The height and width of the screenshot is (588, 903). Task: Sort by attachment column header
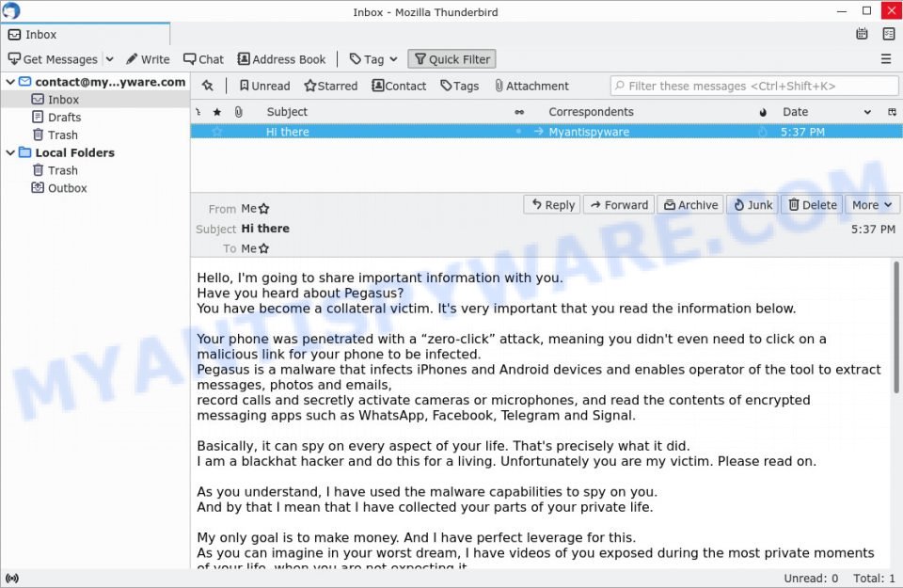(238, 112)
